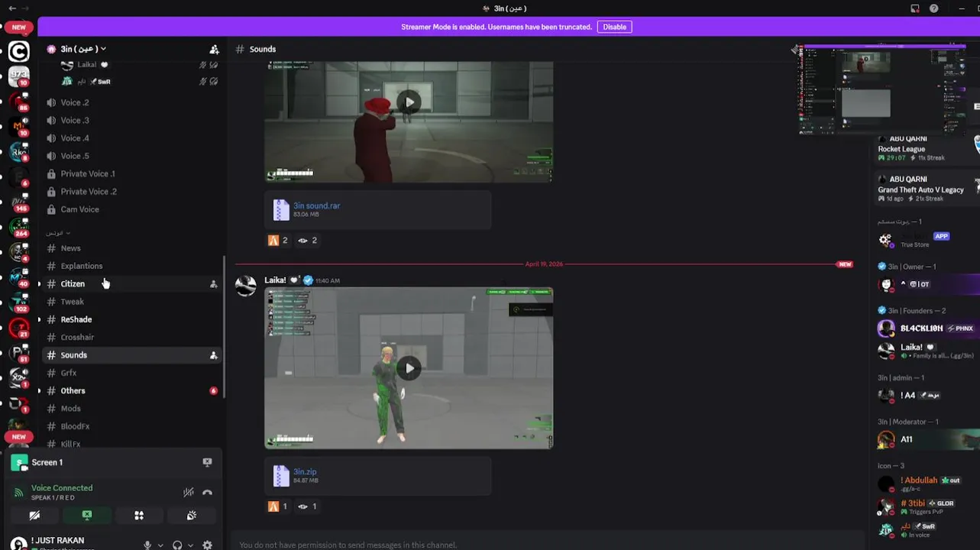Open Laika! author name on the message
The image size is (980, 550).
click(275, 280)
